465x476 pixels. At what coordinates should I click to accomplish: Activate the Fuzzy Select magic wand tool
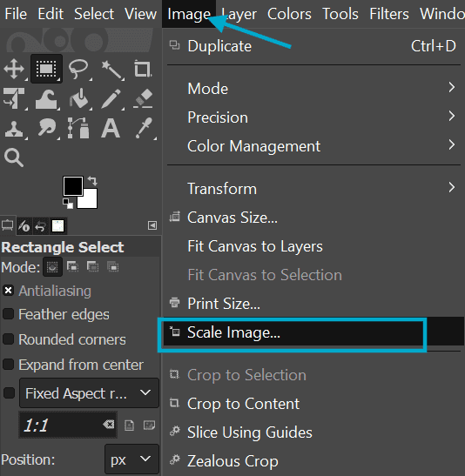click(x=111, y=70)
